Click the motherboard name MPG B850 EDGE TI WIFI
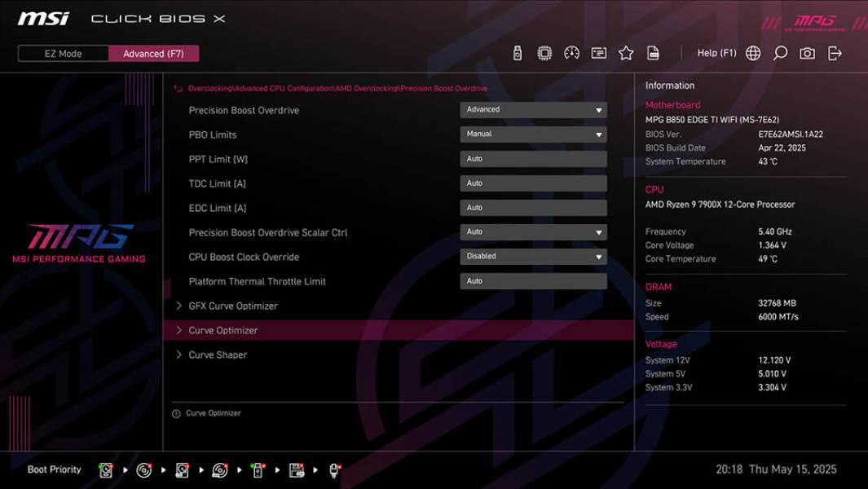 712,120
